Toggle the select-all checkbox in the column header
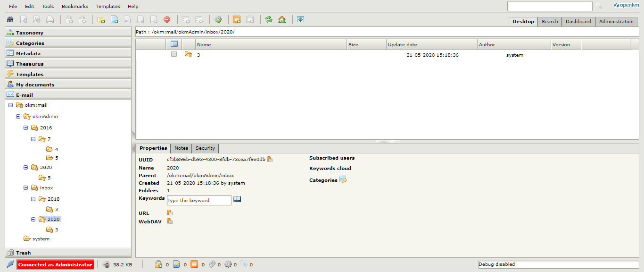 (x=173, y=44)
